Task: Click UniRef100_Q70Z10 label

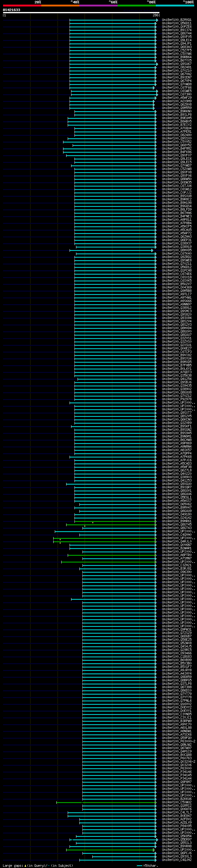Action: (x=176, y=71)
